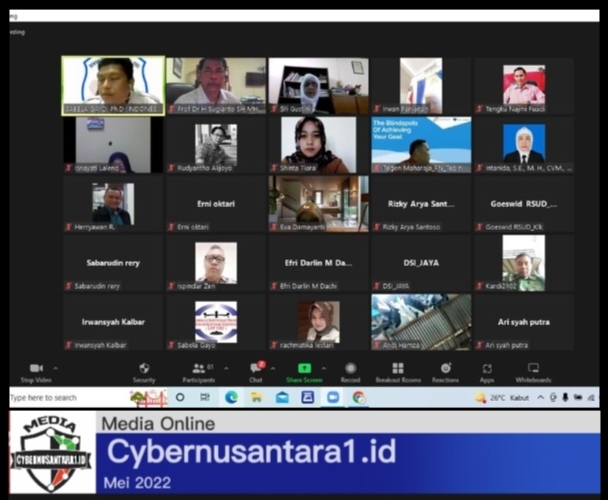Select the Efri Darlin M Dachi tile
608x500 pixels.
(x=318, y=263)
